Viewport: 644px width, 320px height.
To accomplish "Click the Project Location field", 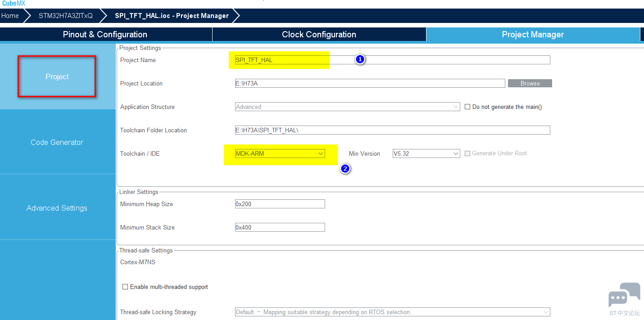I will 370,83.
